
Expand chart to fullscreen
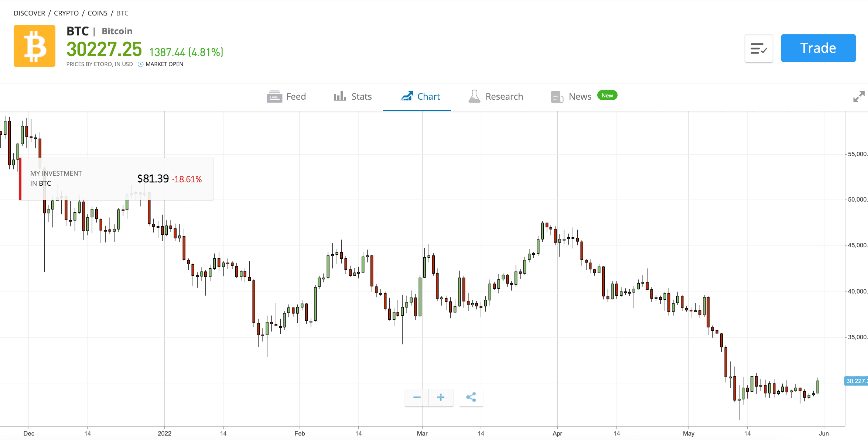tap(859, 97)
